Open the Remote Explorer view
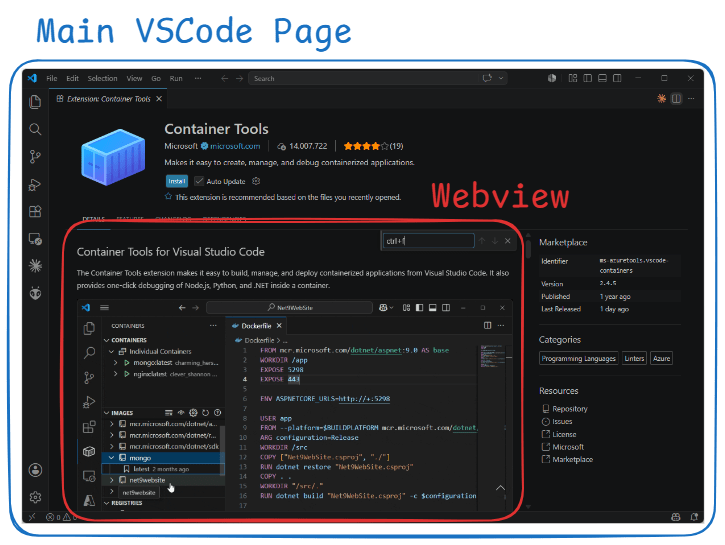Image resolution: width=725 pixels, height=545 pixels. 35,239
